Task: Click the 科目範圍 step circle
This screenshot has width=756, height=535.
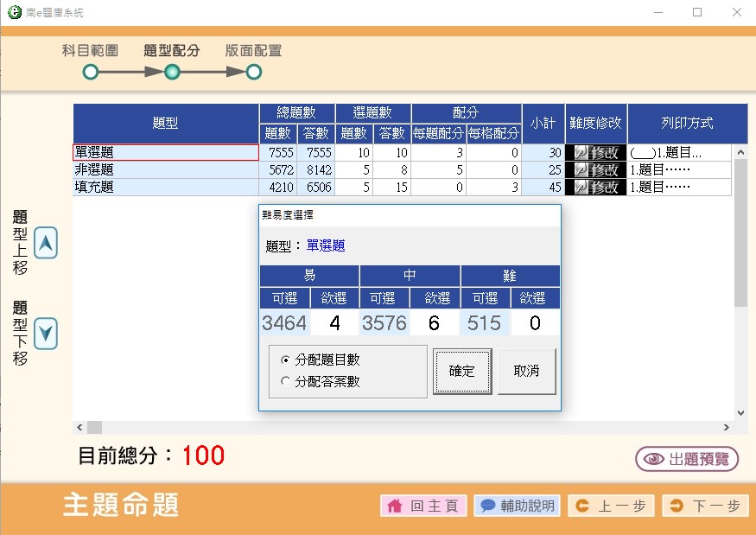Action: coord(91,73)
